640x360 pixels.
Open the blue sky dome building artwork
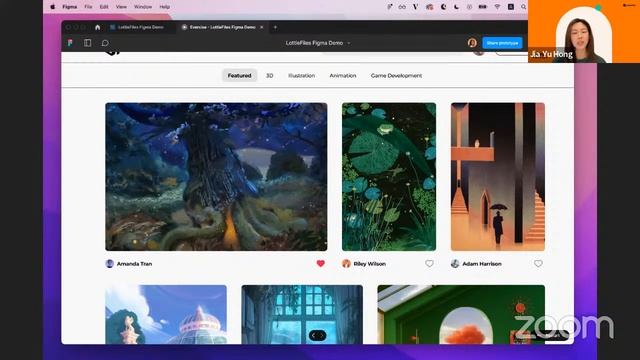click(x=166, y=314)
